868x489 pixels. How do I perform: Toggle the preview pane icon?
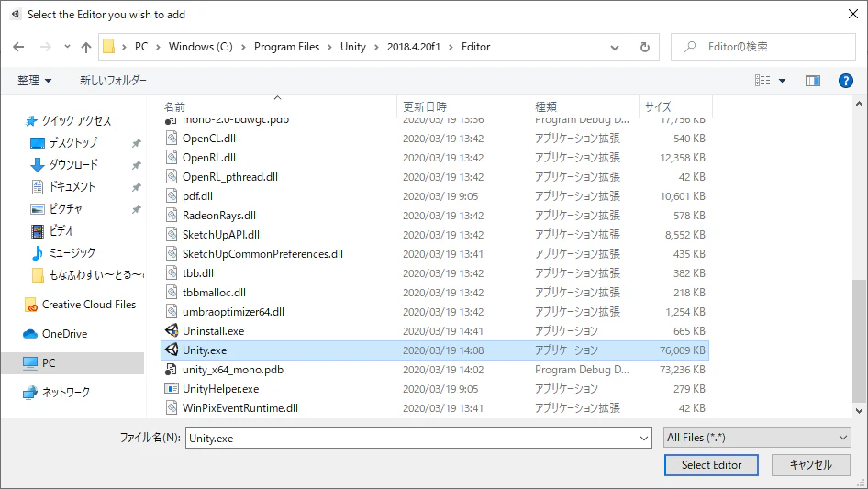click(812, 81)
